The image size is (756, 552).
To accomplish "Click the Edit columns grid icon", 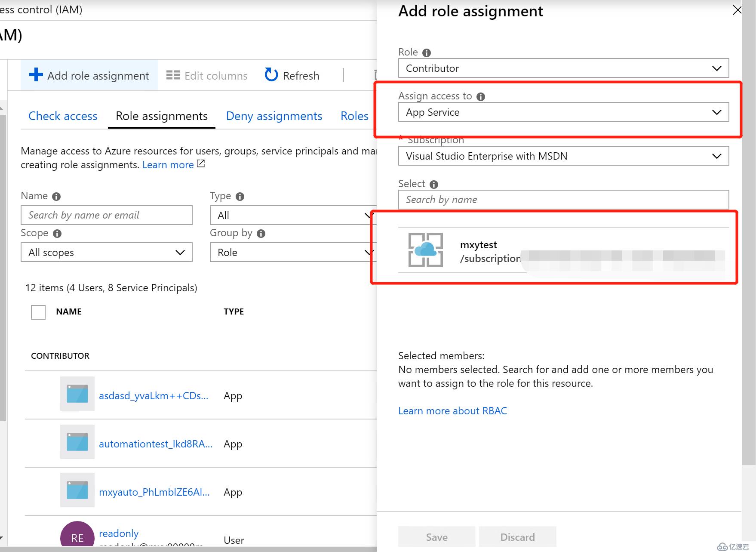I will 173,75.
